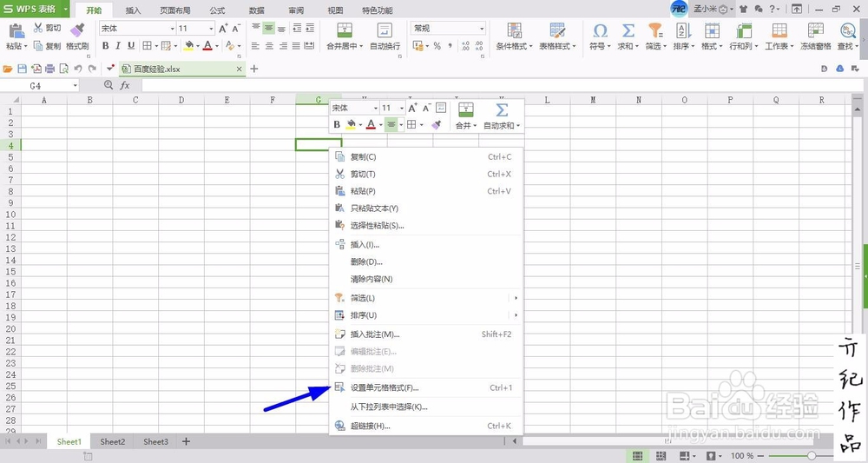This screenshot has width=868, height=463.
Task: Toggle center alignment in the mini toolbar
Action: click(391, 124)
